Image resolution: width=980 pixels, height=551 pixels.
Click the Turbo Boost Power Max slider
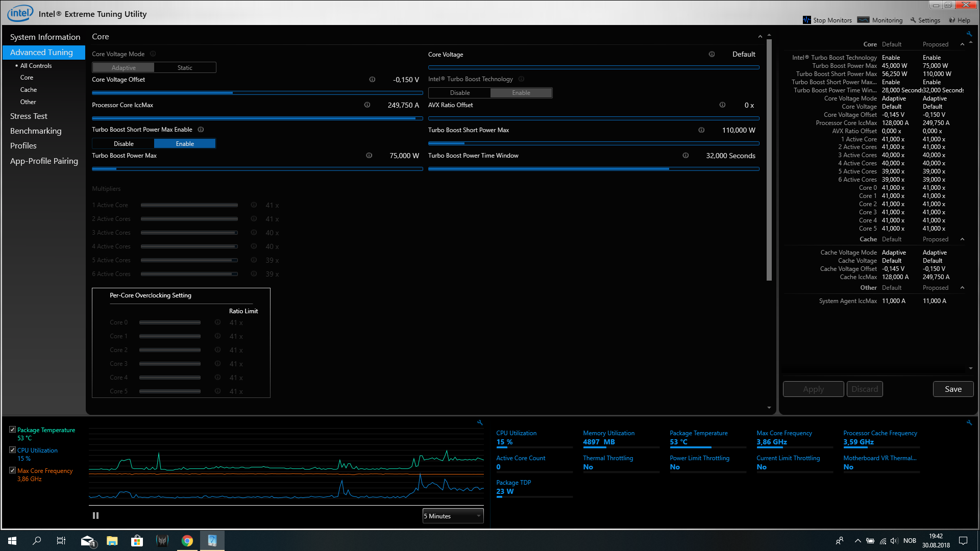pos(257,169)
